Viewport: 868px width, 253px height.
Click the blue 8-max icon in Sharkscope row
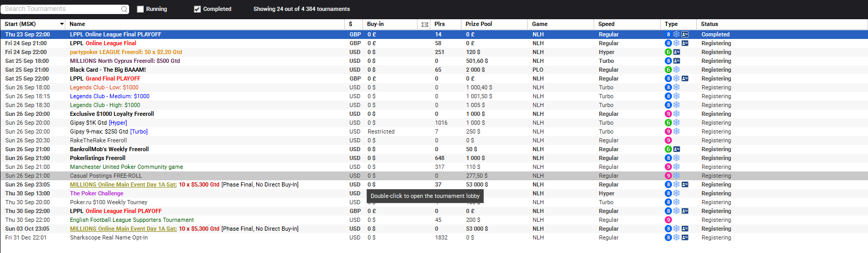coord(668,237)
